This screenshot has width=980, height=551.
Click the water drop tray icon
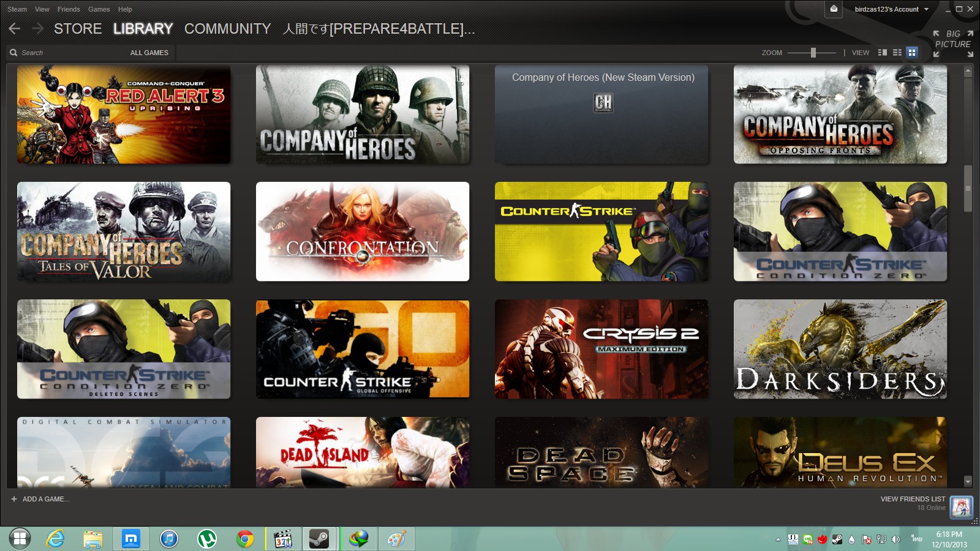[851, 539]
